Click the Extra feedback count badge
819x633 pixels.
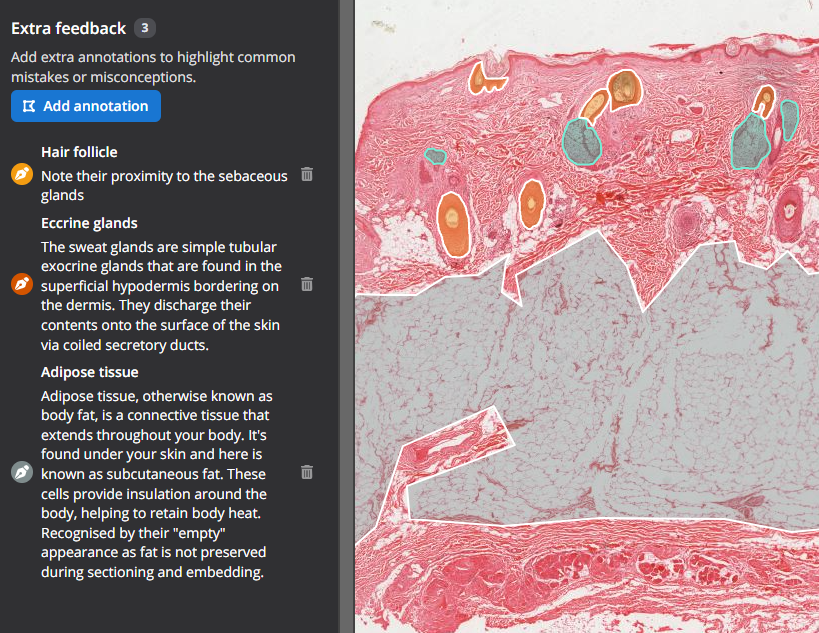pos(145,28)
